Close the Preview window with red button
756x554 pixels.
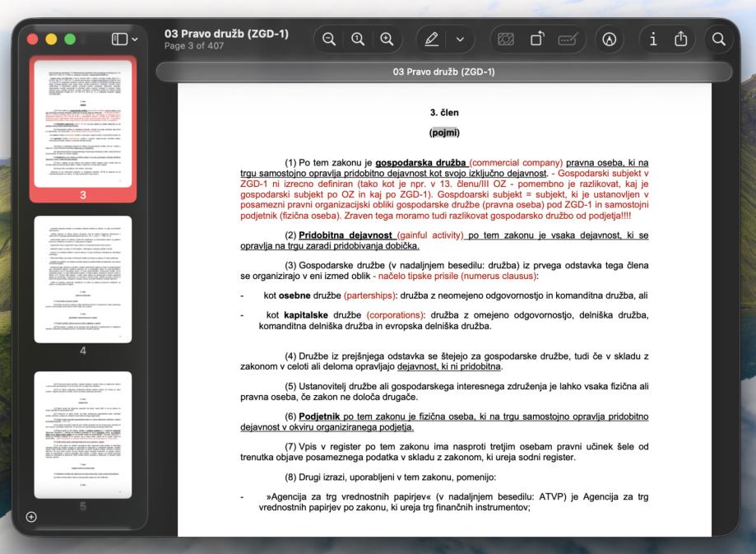[32, 39]
